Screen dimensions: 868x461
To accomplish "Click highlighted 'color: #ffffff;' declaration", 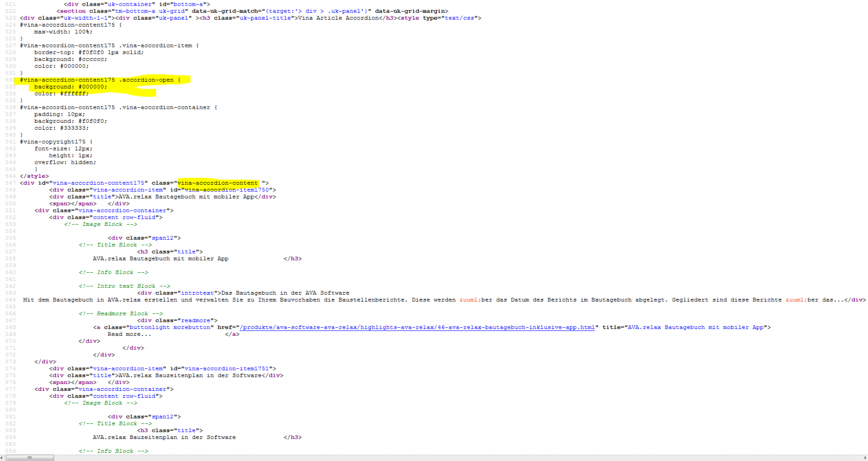I will click(61, 94).
